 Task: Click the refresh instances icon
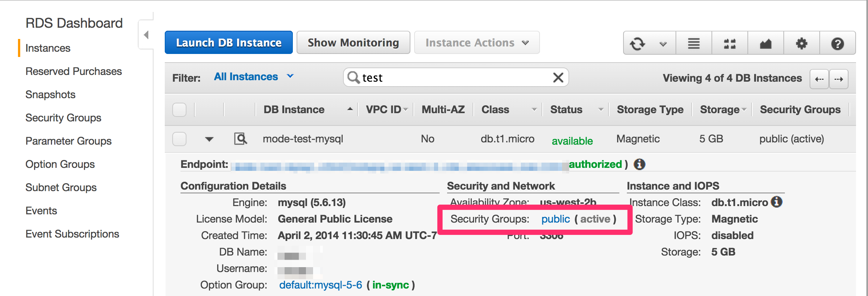pos(637,43)
